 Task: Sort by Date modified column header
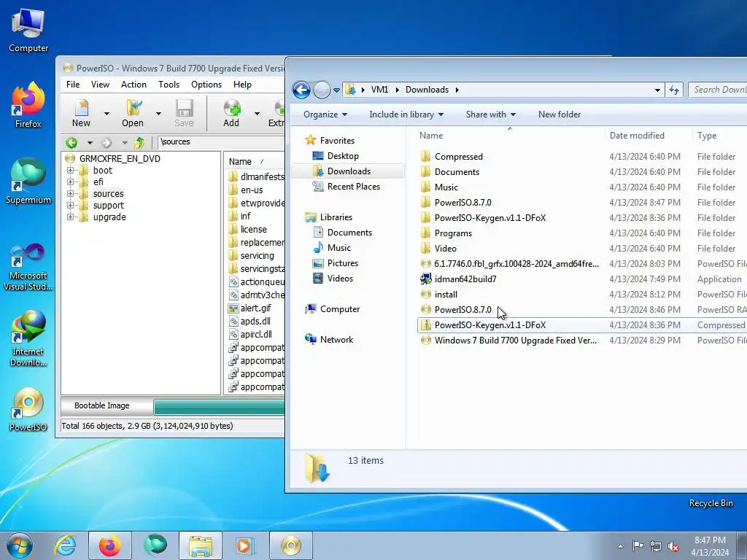pos(648,136)
